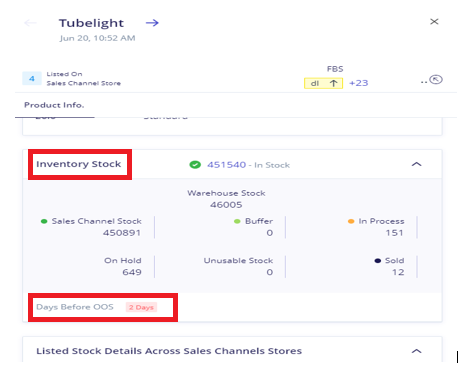
Task: Open the circled arrow icon beside +23
Action: coord(436,80)
